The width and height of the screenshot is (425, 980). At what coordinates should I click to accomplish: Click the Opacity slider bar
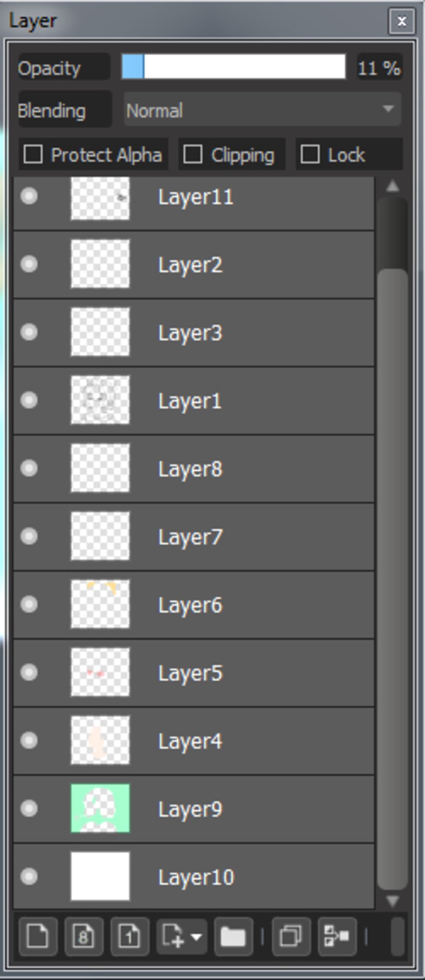234,66
